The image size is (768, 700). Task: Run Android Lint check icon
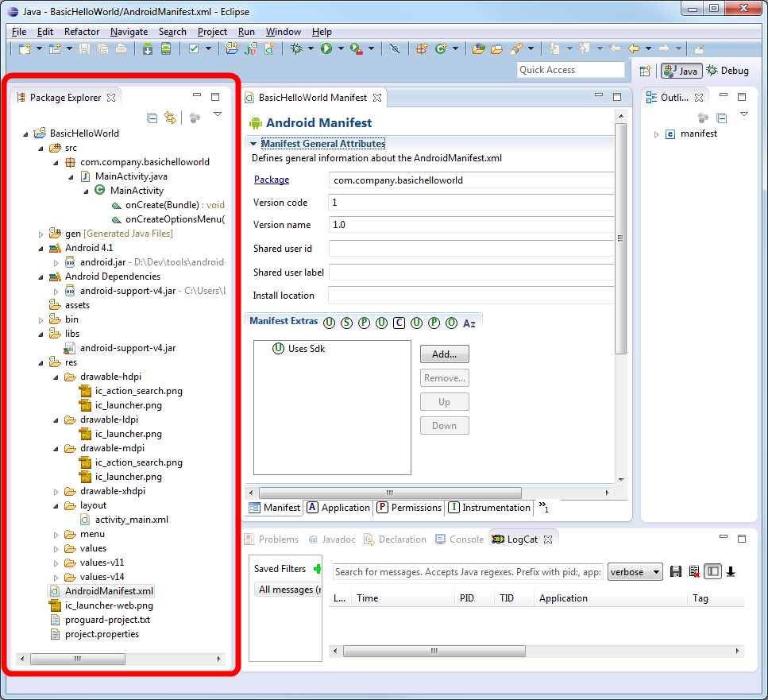(x=194, y=48)
